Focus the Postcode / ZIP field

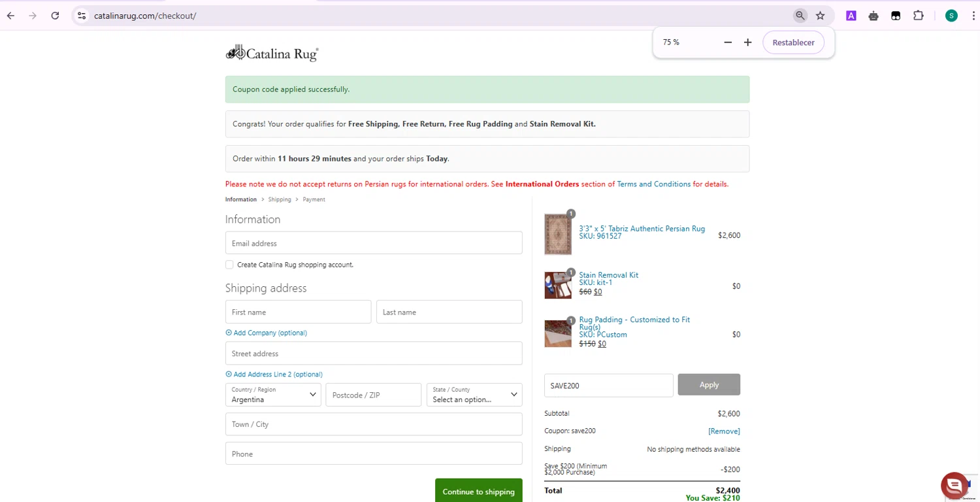click(374, 395)
